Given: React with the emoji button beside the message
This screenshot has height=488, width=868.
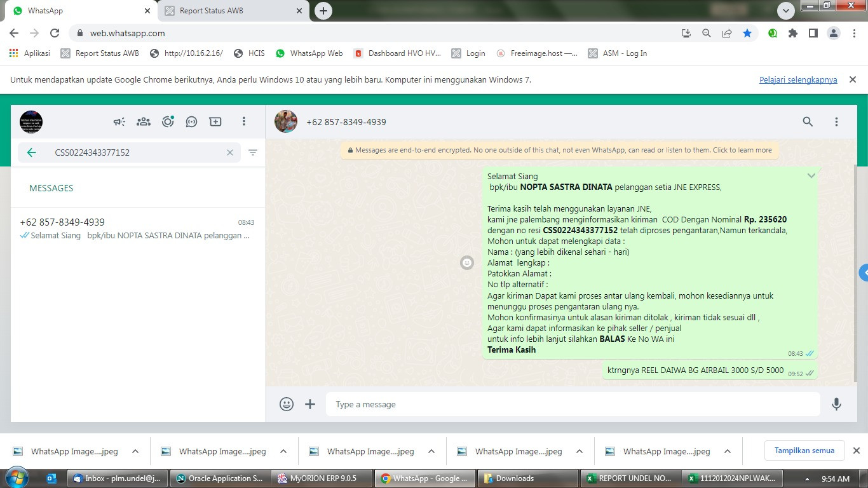Looking at the screenshot, I should [x=467, y=262].
